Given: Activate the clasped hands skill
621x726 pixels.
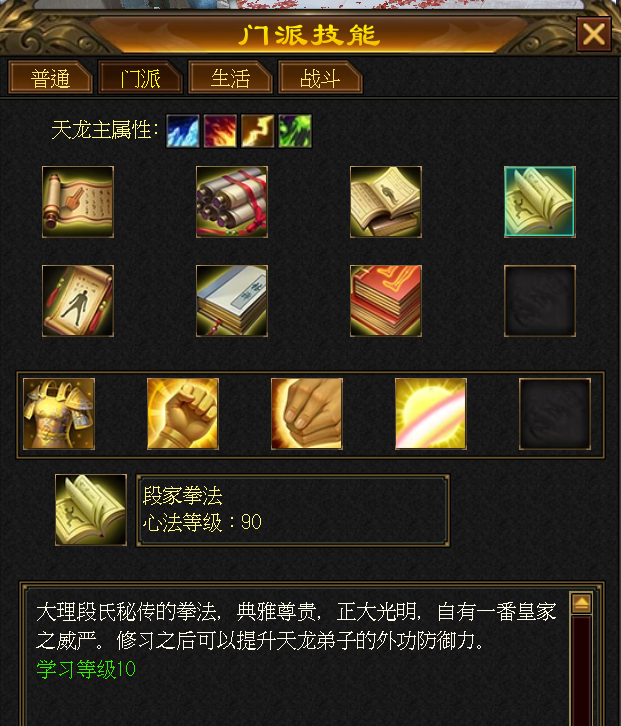Looking at the screenshot, I should point(307,414).
